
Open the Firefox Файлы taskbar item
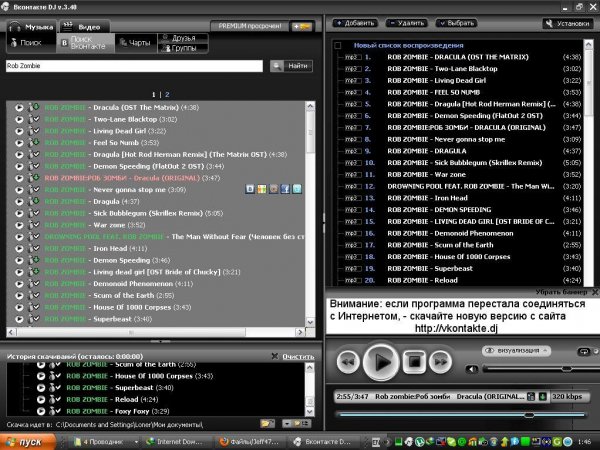coord(249,442)
